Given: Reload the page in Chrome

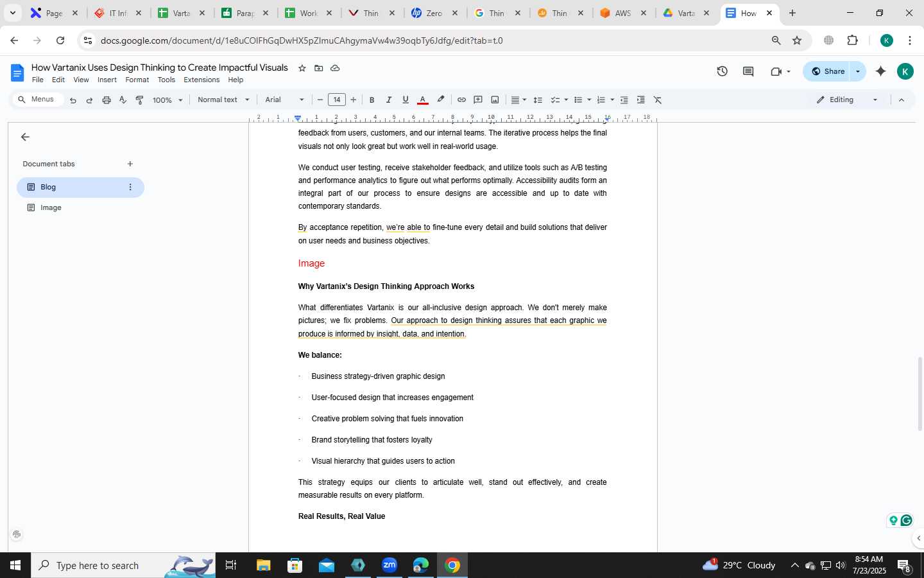Looking at the screenshot, I should click(60, 40).
